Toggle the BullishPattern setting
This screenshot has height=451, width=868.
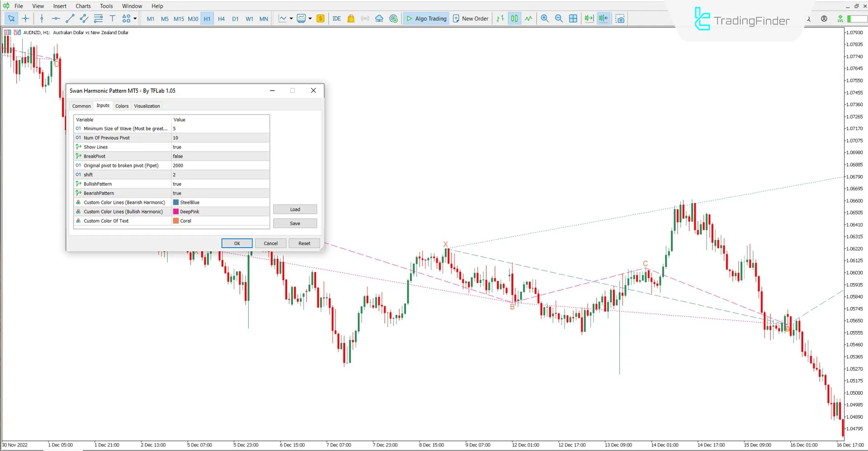(x=220, y=184)
